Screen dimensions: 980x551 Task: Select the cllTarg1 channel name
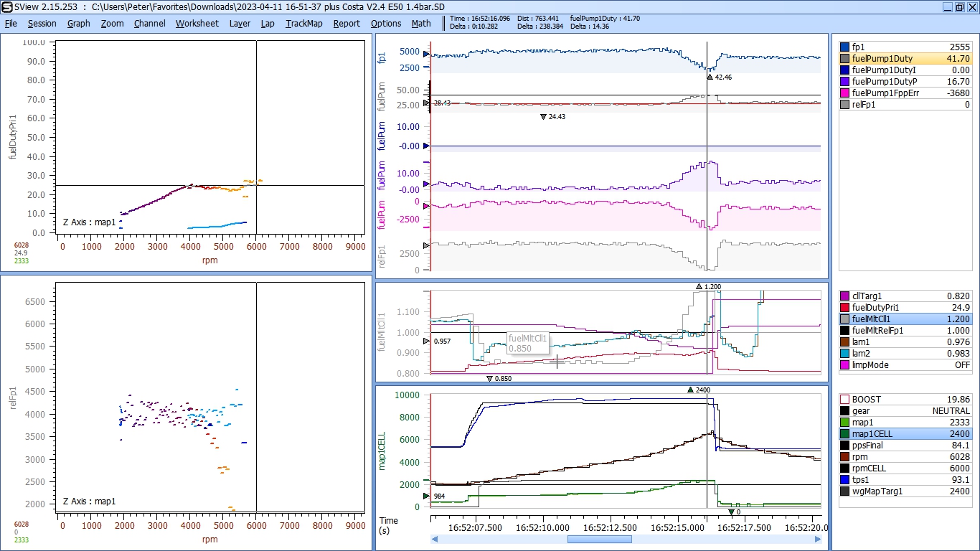(x=868, y=296)
